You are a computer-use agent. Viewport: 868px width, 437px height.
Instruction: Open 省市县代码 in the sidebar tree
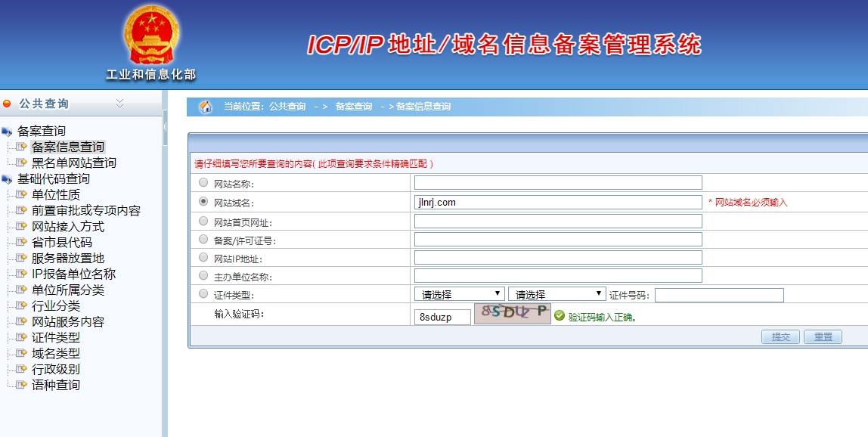61,243
